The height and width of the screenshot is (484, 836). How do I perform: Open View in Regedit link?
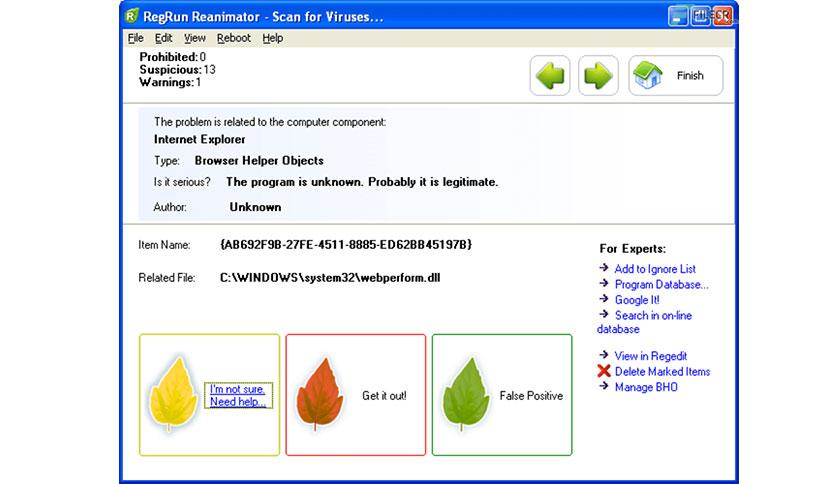650,356
